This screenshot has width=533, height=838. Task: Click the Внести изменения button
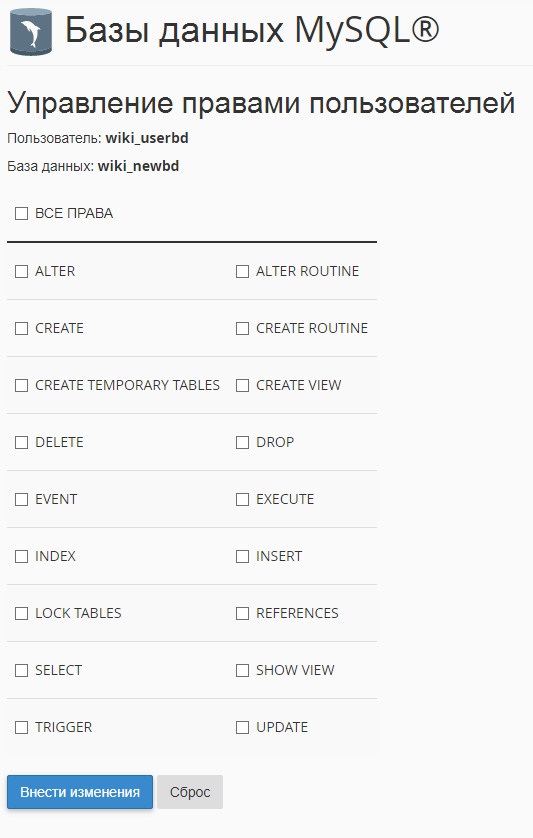[x=80, y=792]
